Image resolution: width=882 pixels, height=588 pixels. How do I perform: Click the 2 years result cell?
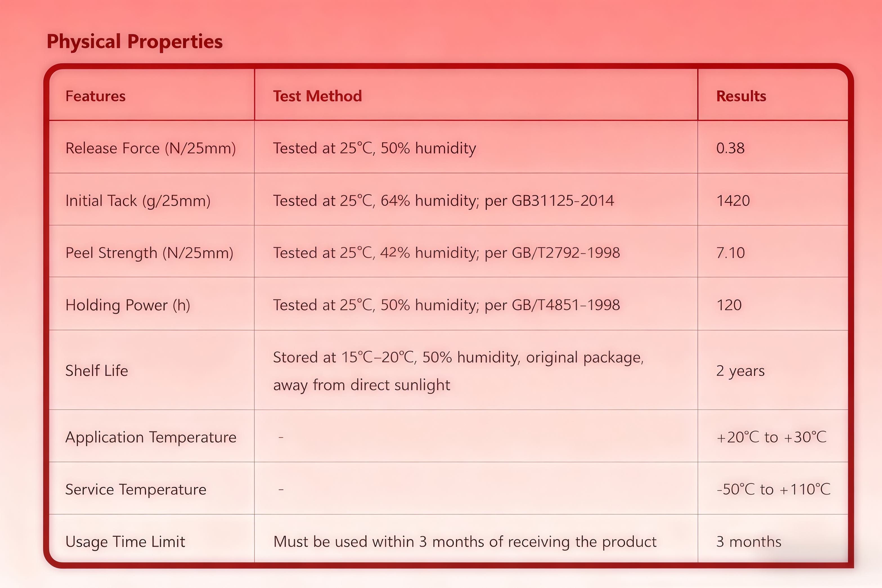pos(740,371)
